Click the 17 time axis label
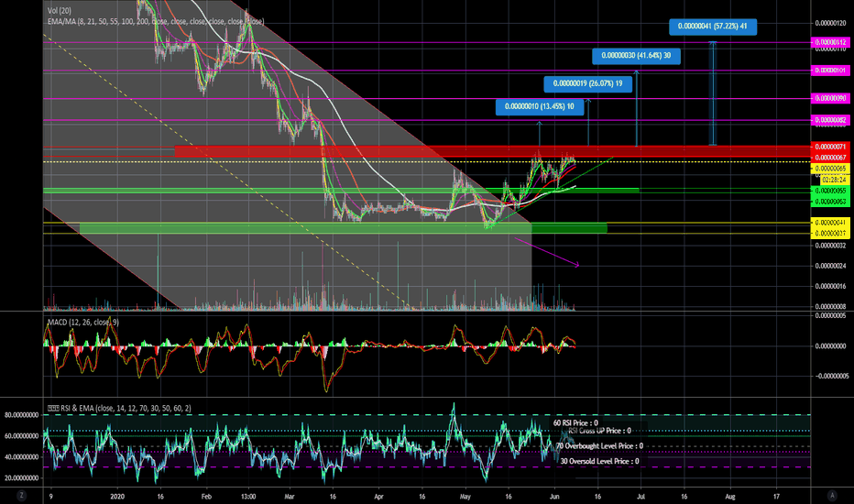Viewport: 854px width, 504px height. tap(777, 497)
